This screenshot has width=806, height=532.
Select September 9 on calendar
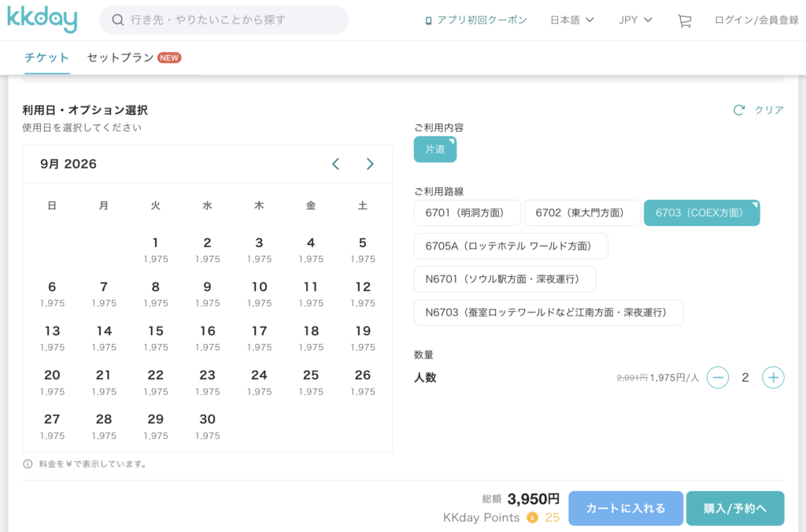pyautogui.click(x=207, y=294)
